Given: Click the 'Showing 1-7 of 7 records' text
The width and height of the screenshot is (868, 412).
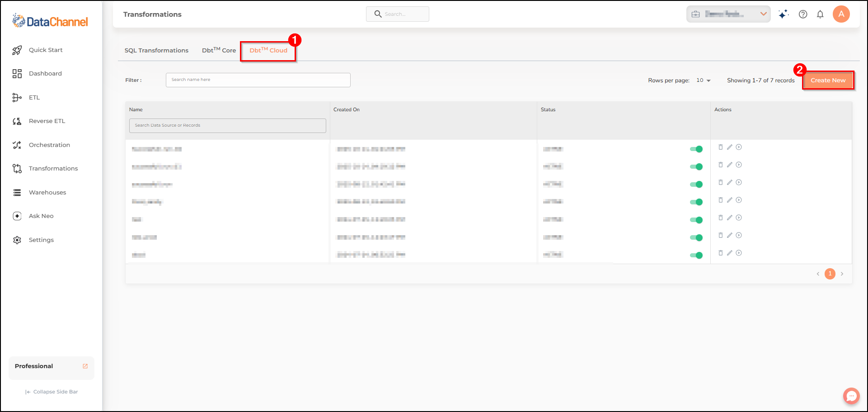Looking at the screenshot, I should [x=761, y=81].
